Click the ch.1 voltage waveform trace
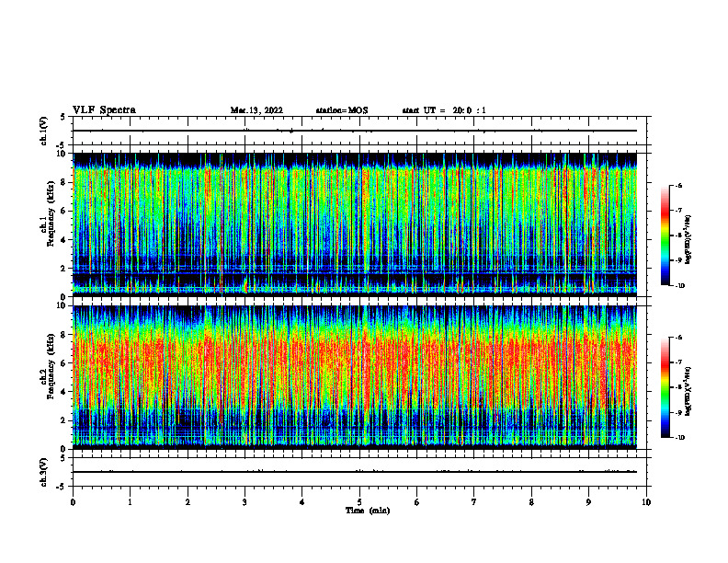The height and width of the screenshot is (563, 728). click(x=355, y=131)
